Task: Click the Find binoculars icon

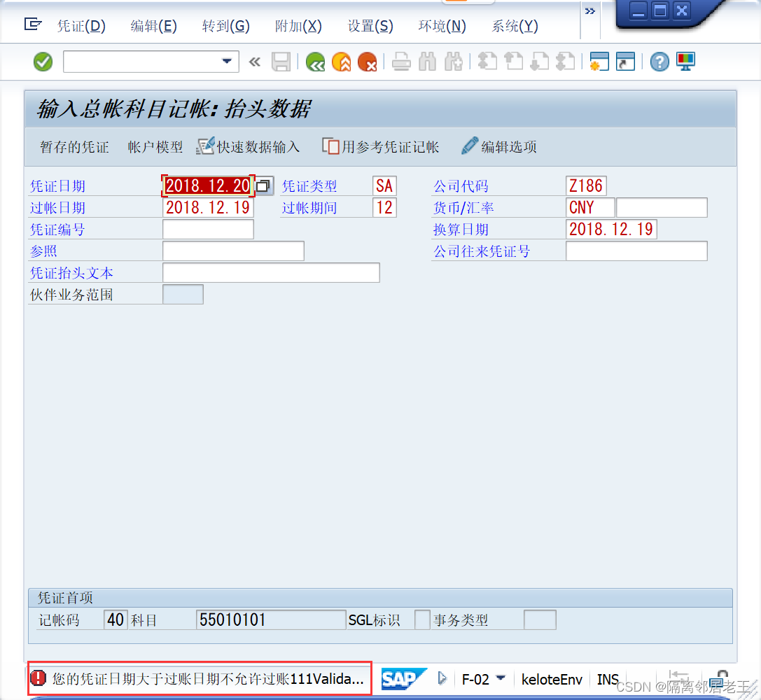Action: (x=427, y=62)
